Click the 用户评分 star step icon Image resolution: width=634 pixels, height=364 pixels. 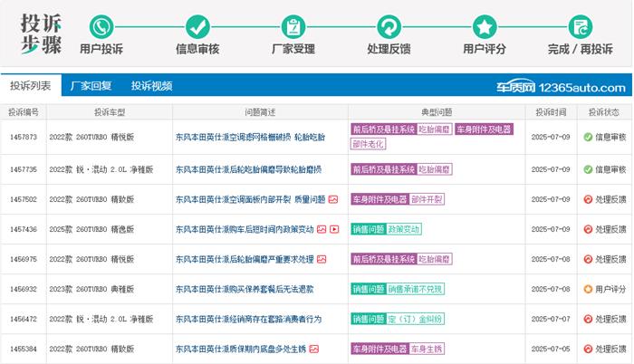485,27
